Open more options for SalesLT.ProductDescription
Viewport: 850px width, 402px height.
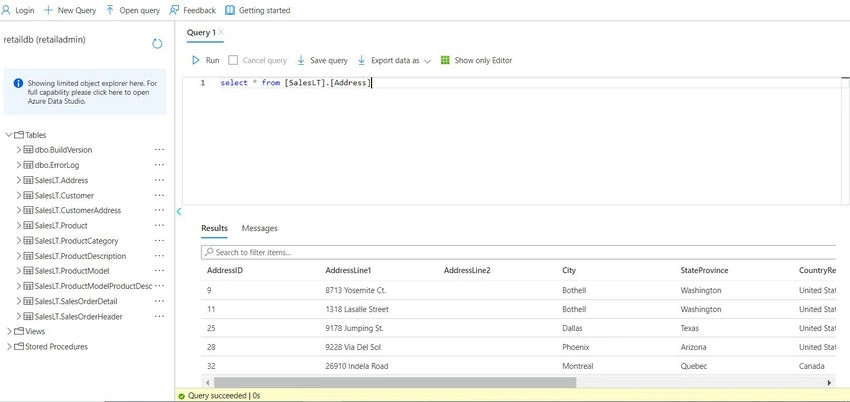coord(159,256)
